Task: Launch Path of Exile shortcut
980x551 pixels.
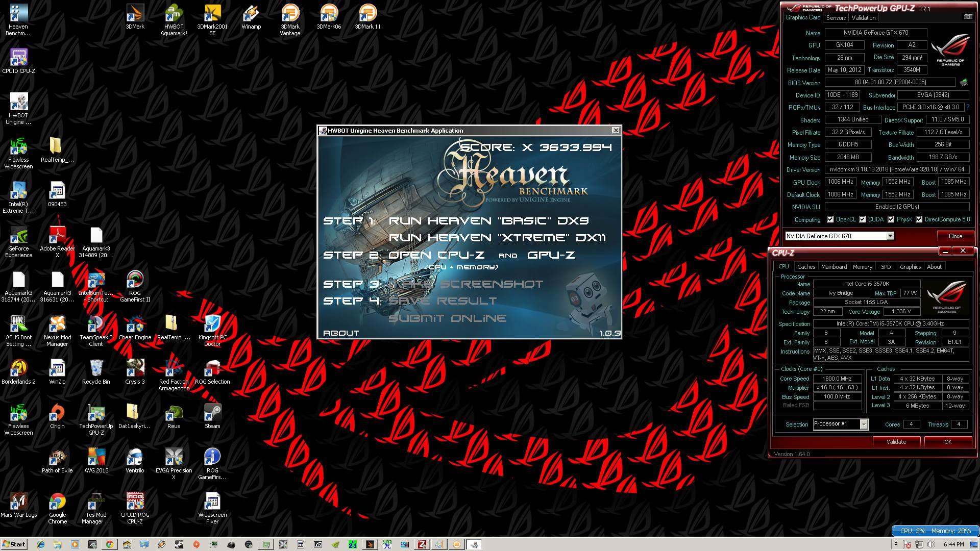Action: [x=57, y=460]
